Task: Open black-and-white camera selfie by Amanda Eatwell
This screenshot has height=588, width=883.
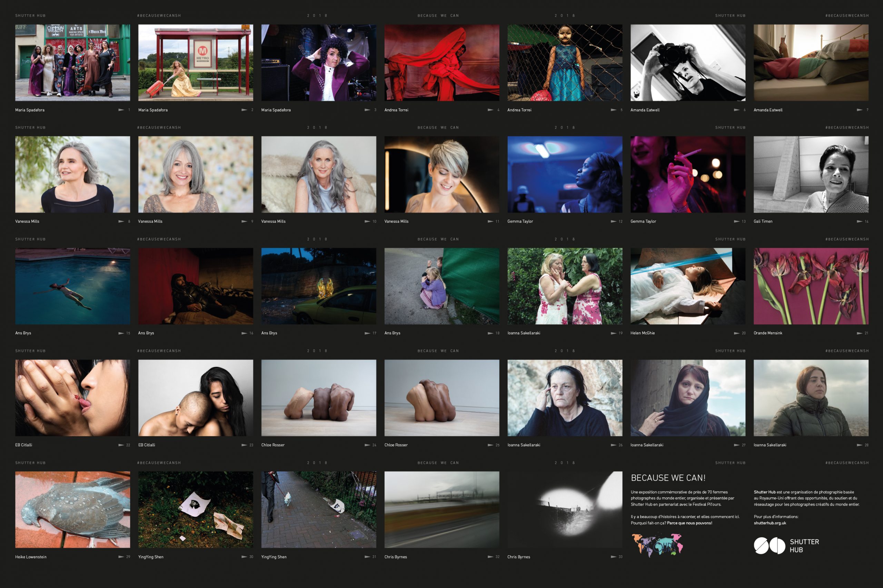Action: [x=687, y=63]
